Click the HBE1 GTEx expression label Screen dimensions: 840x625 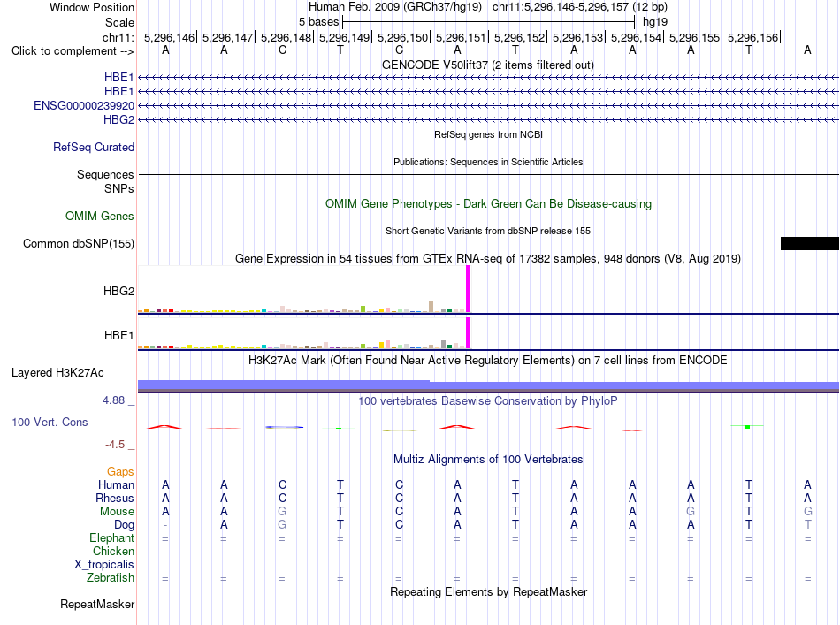pos(119,335)
